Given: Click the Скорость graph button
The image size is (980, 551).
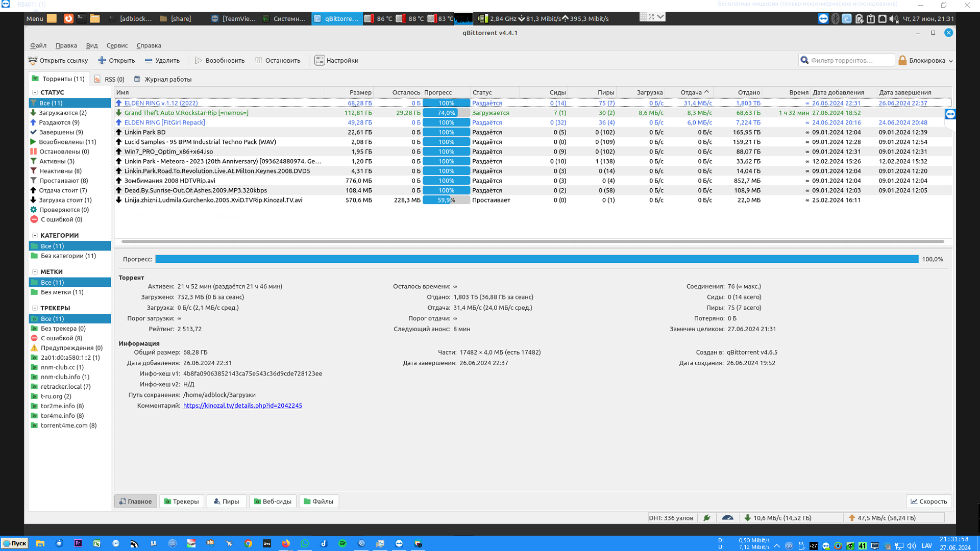Looking at the screenshot, I should pos(929,502).
